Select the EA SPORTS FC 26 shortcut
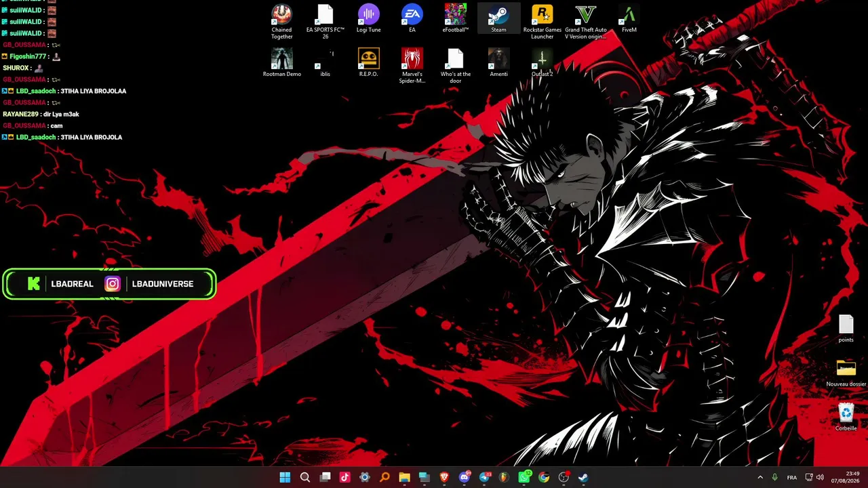This screenshot has width=868, height=488. [325, 22]
